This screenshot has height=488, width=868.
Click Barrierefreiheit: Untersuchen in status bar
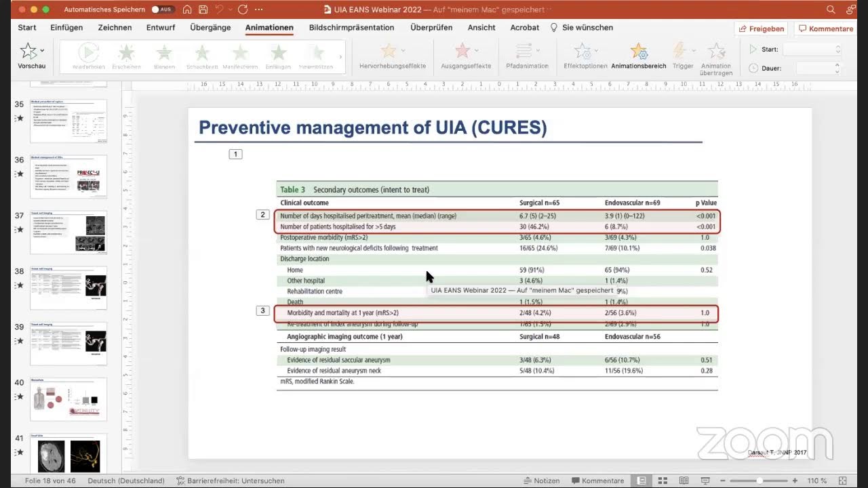coord(230,481)
